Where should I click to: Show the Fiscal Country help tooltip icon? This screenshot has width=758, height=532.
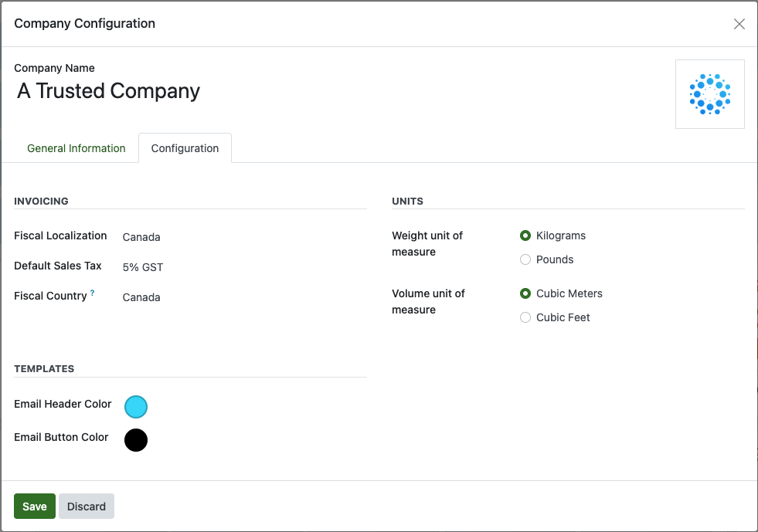pyautogui.click(x=93, y=293)
